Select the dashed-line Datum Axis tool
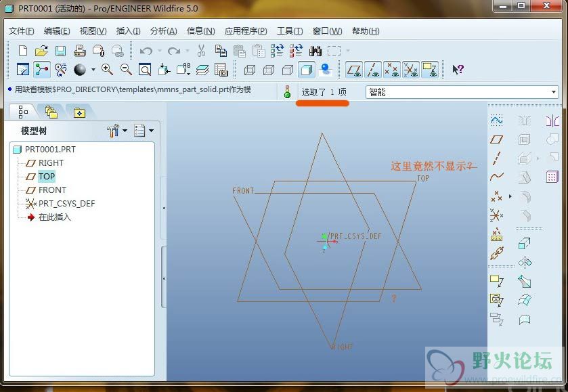 click(496, 158)
